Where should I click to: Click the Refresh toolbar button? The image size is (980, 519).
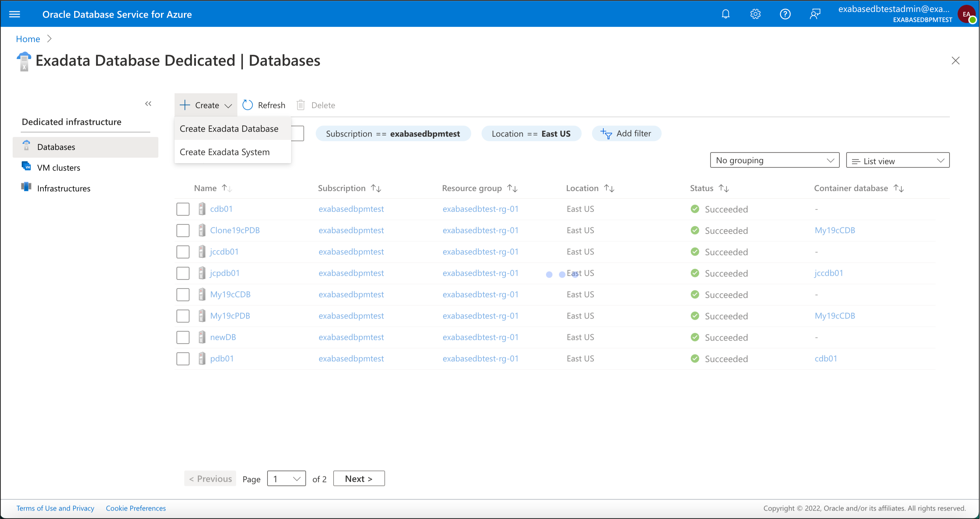263,105
